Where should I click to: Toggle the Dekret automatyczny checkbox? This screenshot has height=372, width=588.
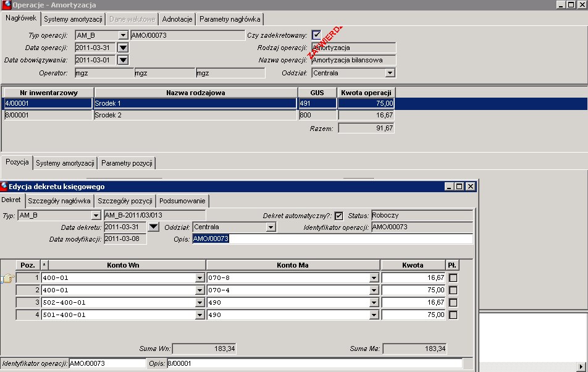coord(338,216)
